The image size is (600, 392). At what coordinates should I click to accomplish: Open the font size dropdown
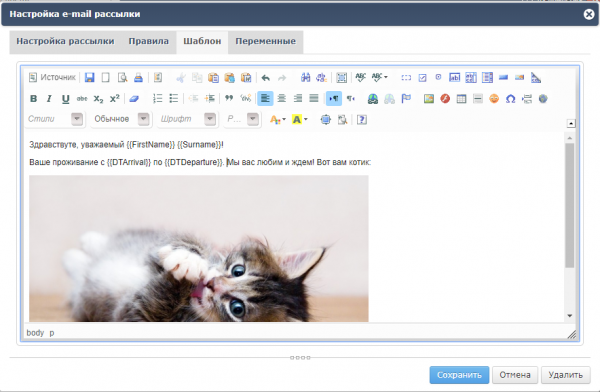coord(243,119)
